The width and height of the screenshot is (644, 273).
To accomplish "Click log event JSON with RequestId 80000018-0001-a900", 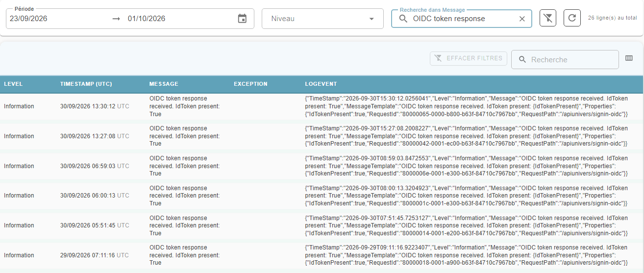I will (x=467, y=255).
